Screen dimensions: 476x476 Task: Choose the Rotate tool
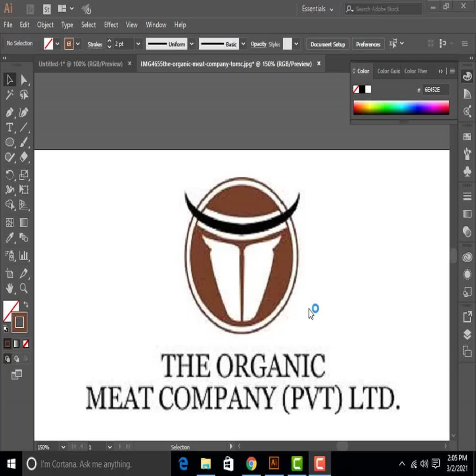(10, 175)
